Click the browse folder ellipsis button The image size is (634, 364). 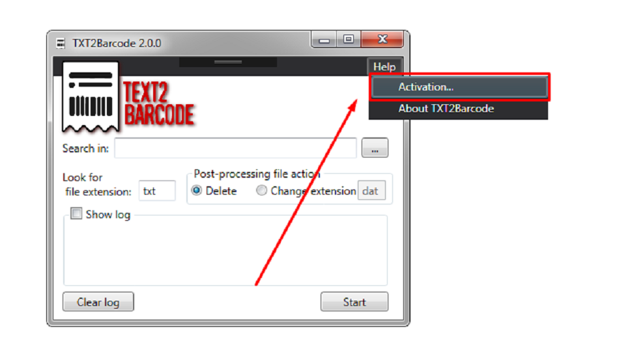coord(375,148)
